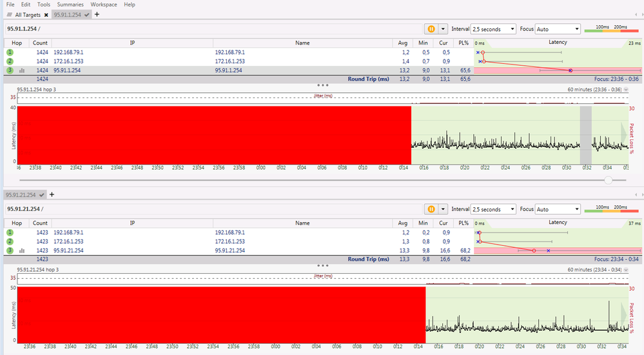Open Interval dropdown in 95.91.21.254 panel
This screenshot has width=644, height=355.
tap(493, 209)
